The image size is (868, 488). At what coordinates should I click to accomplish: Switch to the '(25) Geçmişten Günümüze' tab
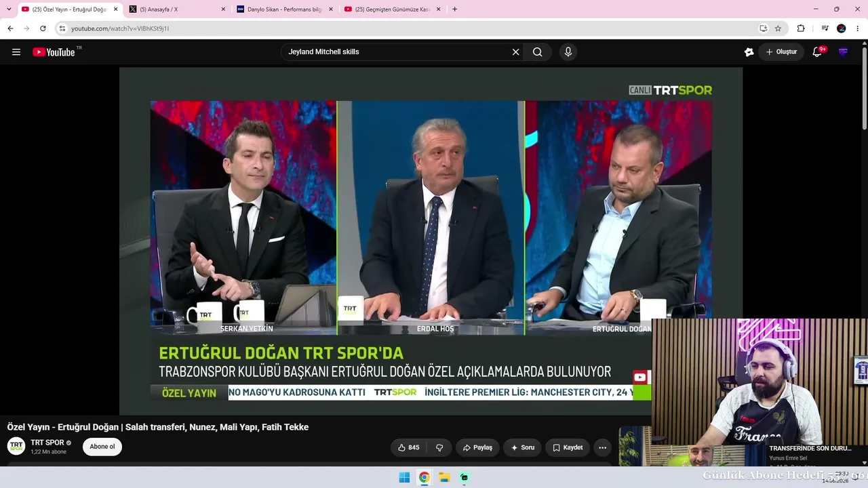click(392, 9)
